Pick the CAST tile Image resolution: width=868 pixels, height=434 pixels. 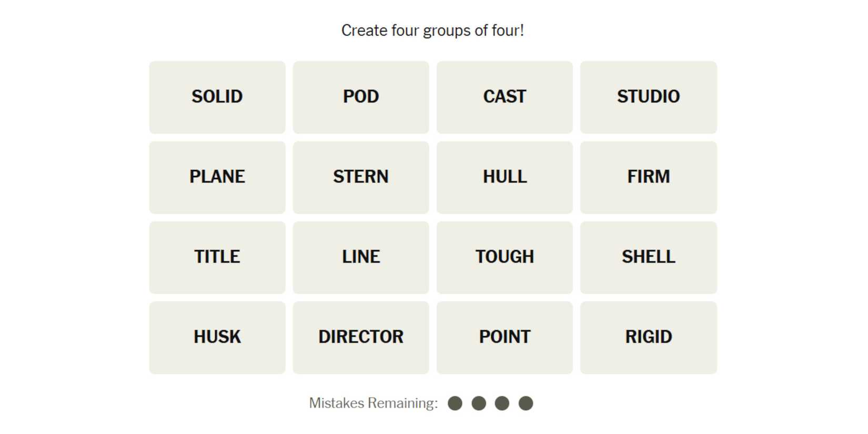pos(504,97)
